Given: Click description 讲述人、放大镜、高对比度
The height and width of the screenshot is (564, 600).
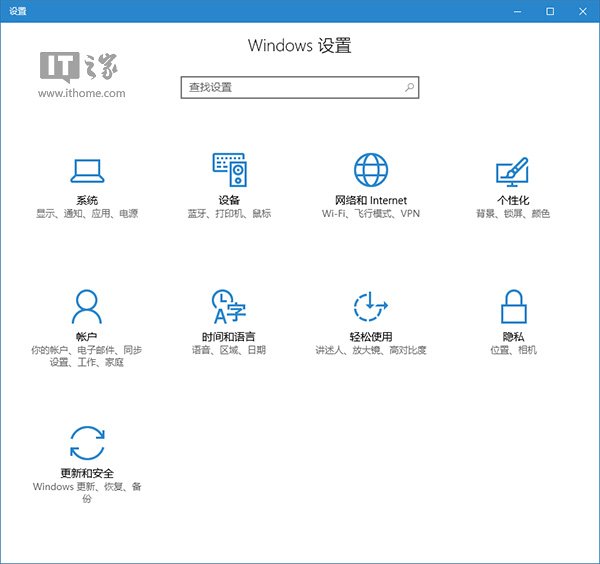Looking at the screenshot, I should (x=371, y=350).
